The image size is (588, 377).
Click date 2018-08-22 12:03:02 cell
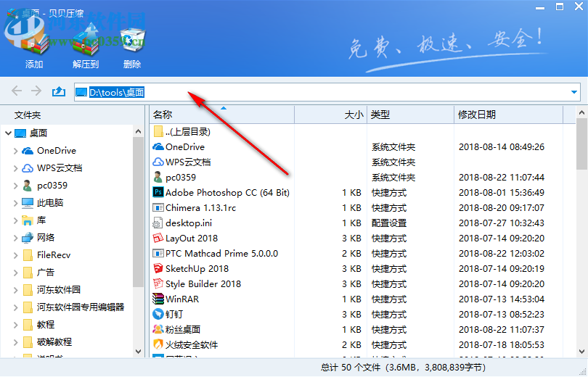(x=502, y=254)
